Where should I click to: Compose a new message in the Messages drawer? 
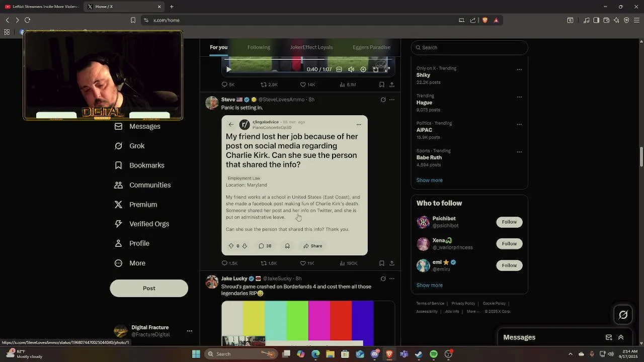point(609,337)
